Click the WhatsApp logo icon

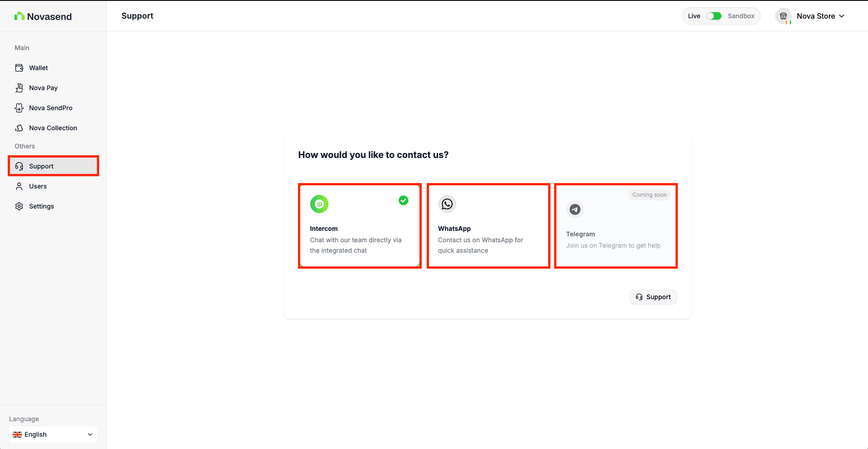[447, 204]
